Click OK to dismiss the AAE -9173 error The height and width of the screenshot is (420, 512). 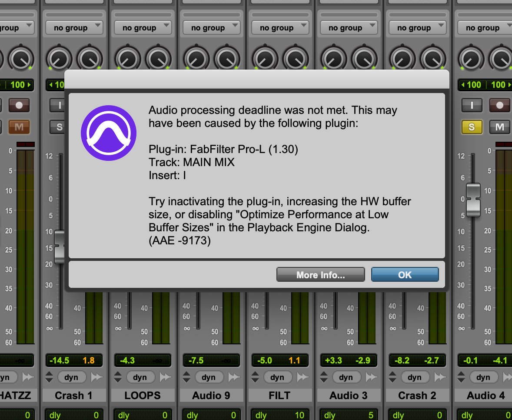click(x=405, y=275)
